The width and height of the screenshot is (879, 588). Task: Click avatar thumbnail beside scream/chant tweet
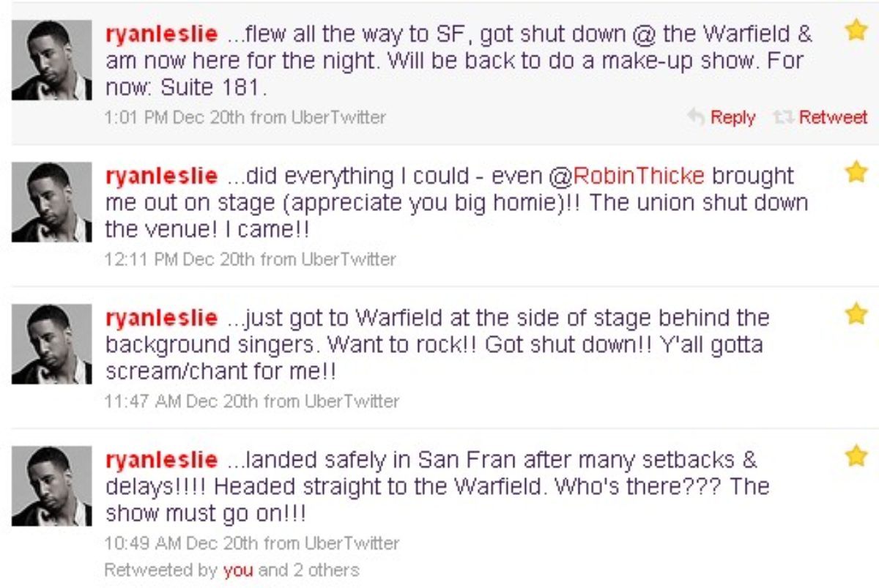click(x=51, y=344)
